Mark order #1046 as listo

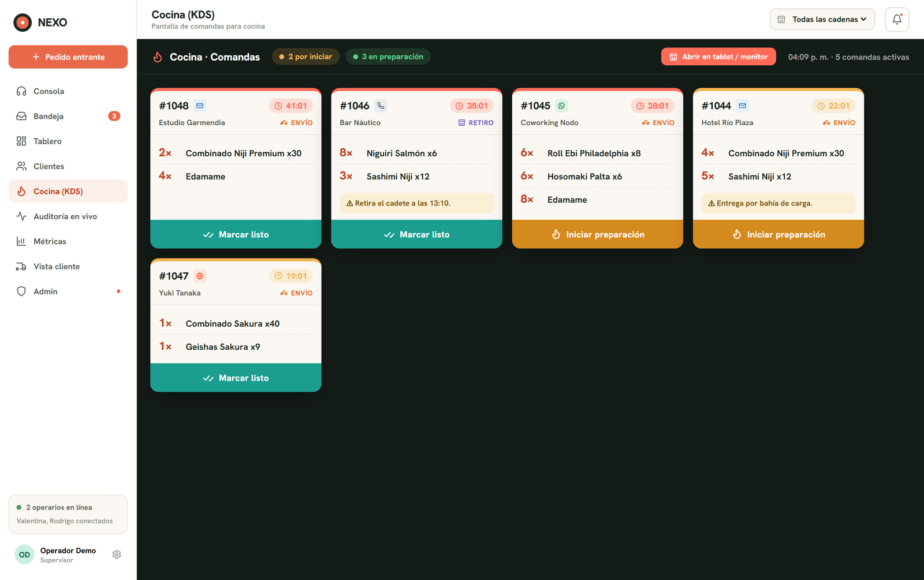click(x=416, y=234)
